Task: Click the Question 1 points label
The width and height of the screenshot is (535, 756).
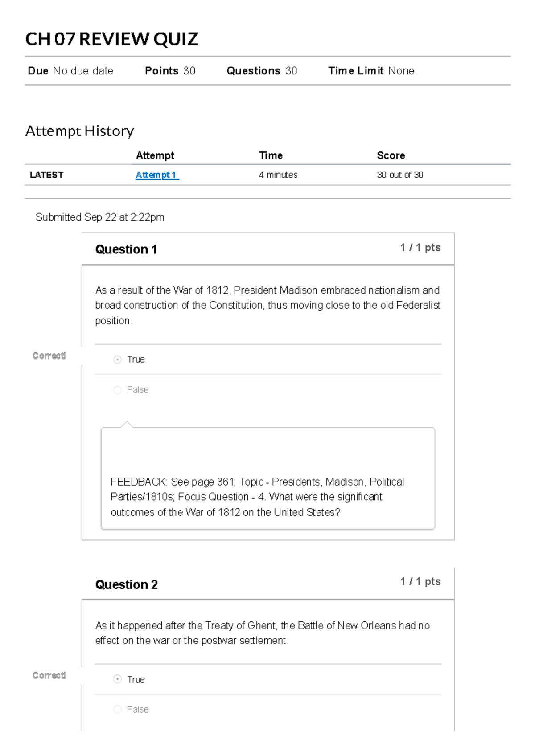Action: coord(420,248)
